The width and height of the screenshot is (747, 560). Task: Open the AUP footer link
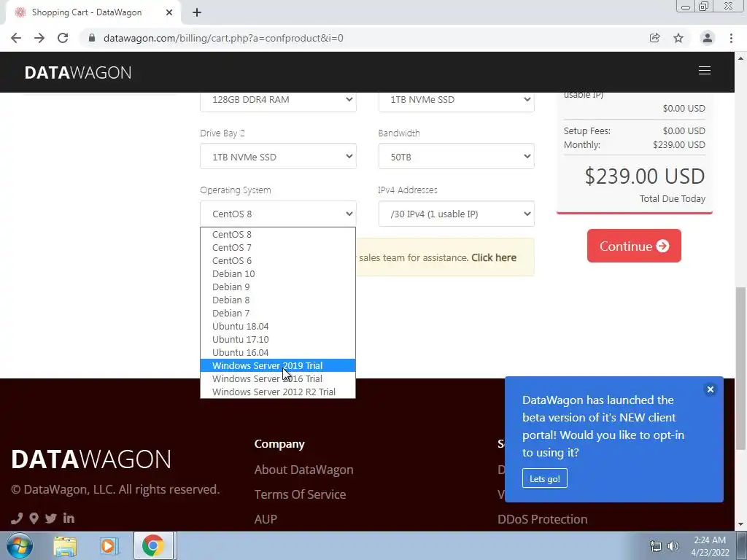point(266,519)
